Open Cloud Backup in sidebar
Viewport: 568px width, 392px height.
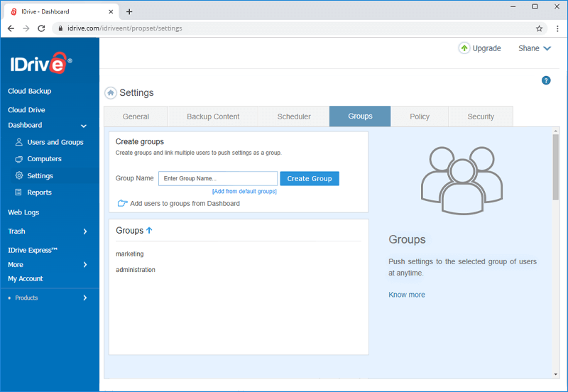tap(30, 91)
